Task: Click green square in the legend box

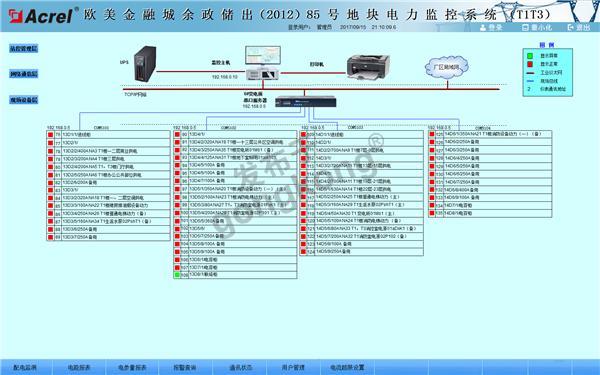Action: (x=530, y=56)
